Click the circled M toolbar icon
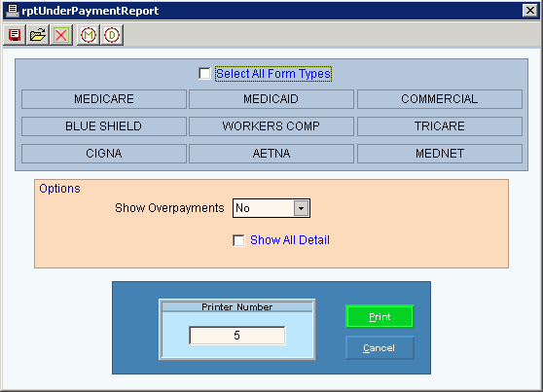Image resolution: width=543 pixels, height=392 pixels. pos(88,35)
